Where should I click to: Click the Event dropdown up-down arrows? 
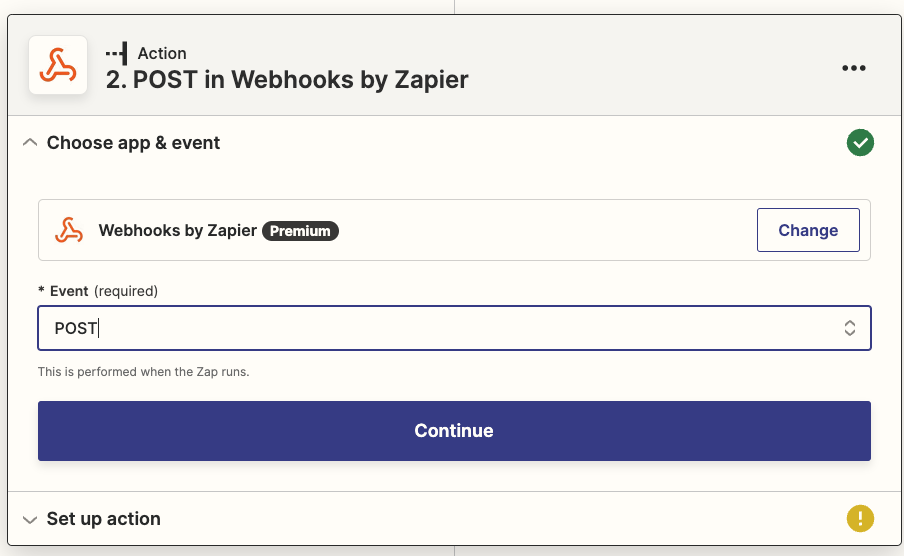point(849,328)
